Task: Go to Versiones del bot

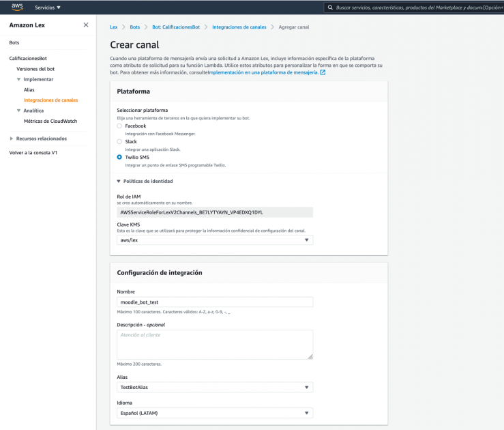Action: click(35, 69)
